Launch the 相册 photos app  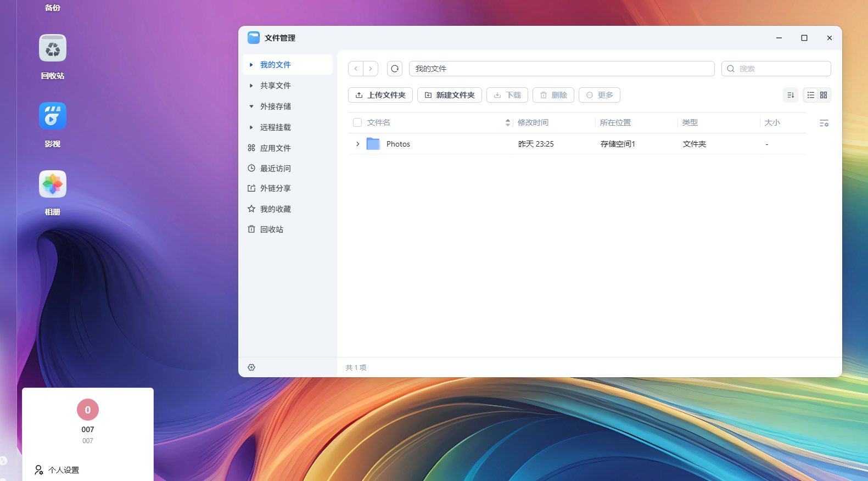[53, 184]
